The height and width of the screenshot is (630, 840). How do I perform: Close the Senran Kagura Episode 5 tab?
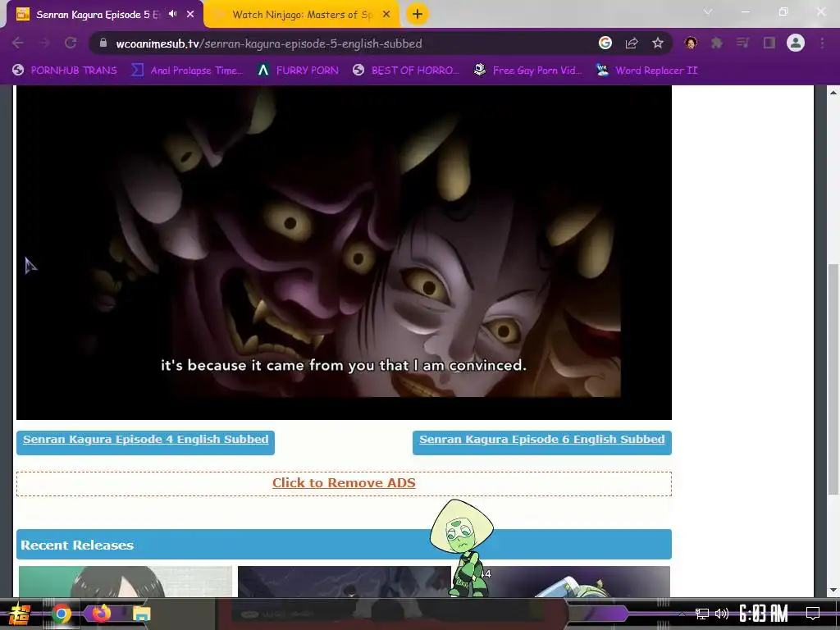pos(190,15)
